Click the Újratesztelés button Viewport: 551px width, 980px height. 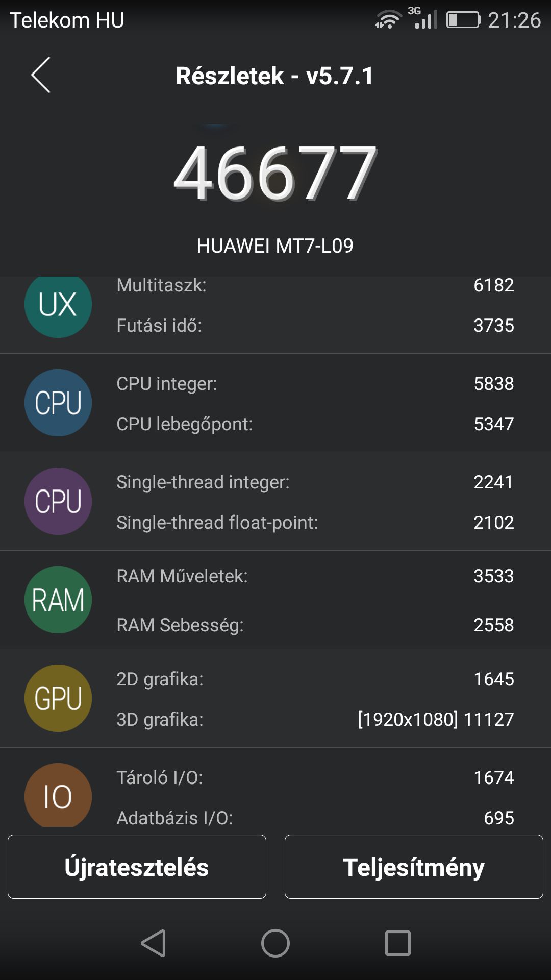(137, 867)
